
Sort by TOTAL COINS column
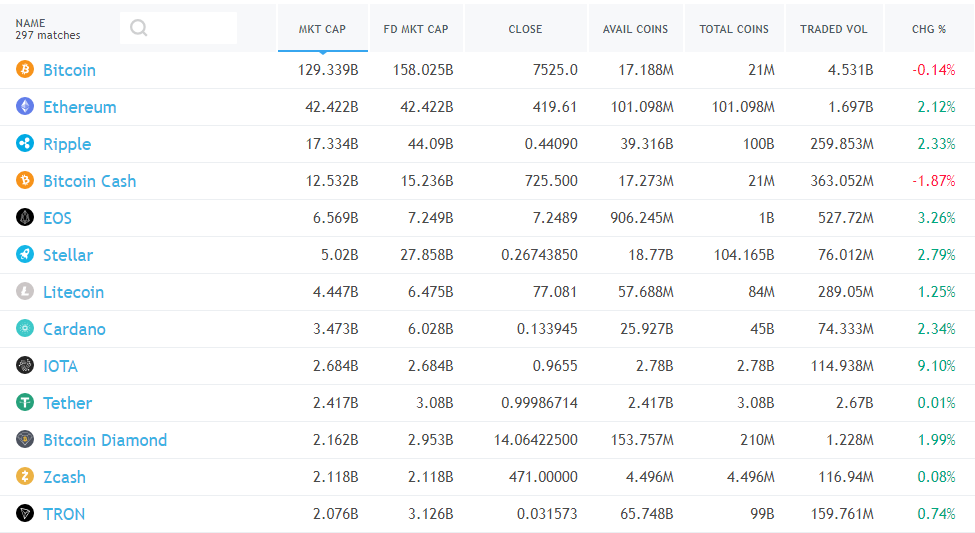pyautogui.click(x=734, y=29)
